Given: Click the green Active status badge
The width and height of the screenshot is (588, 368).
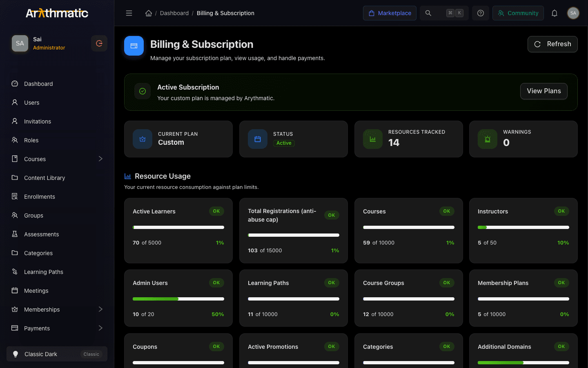Looking at the screenshot, I should pos(284,143).
